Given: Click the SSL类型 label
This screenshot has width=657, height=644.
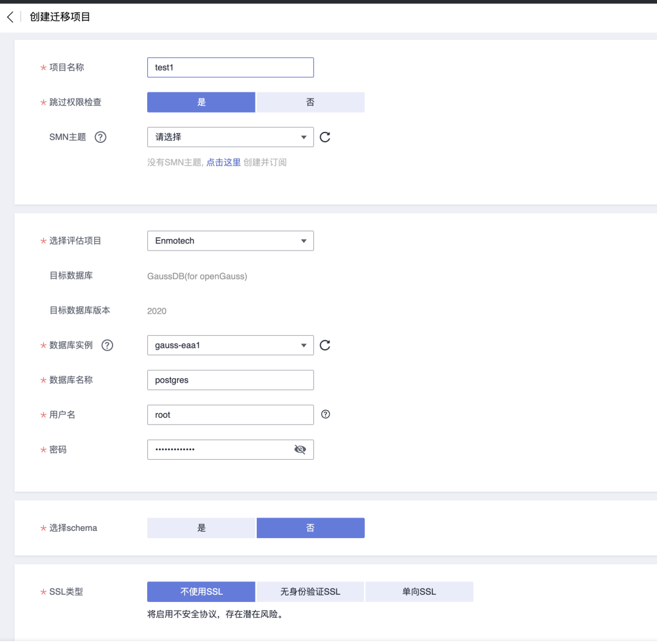Looking at the screenshot, I should coord(66,592).
